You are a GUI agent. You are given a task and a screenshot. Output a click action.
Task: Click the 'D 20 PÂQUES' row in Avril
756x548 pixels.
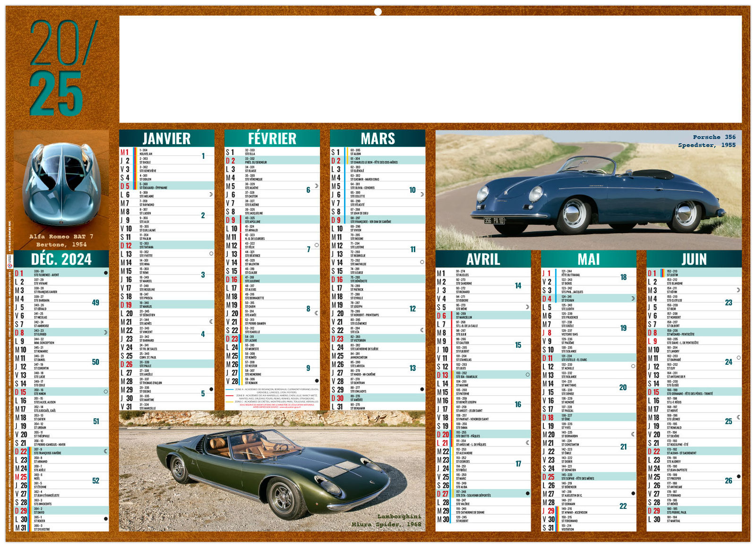[483, 434]
